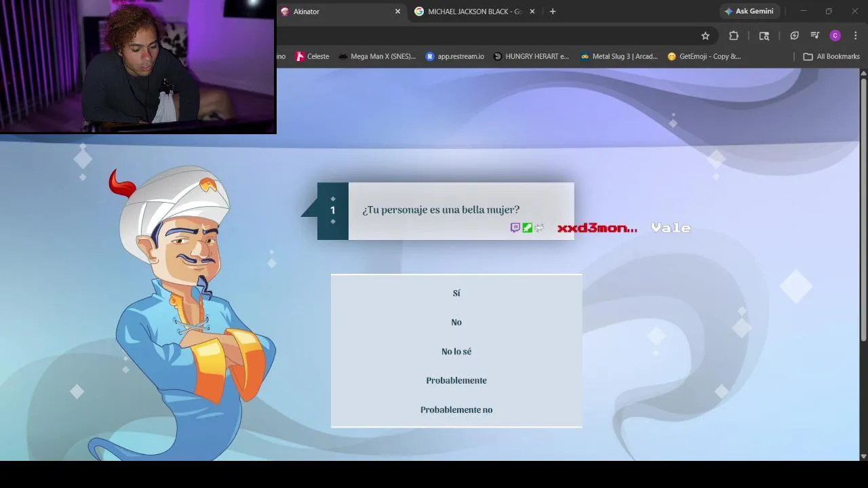This screenshot has width=868, height=488.
Task: Choose 'Probablemente no' as the answer
Action: click(x=456, y=410)
